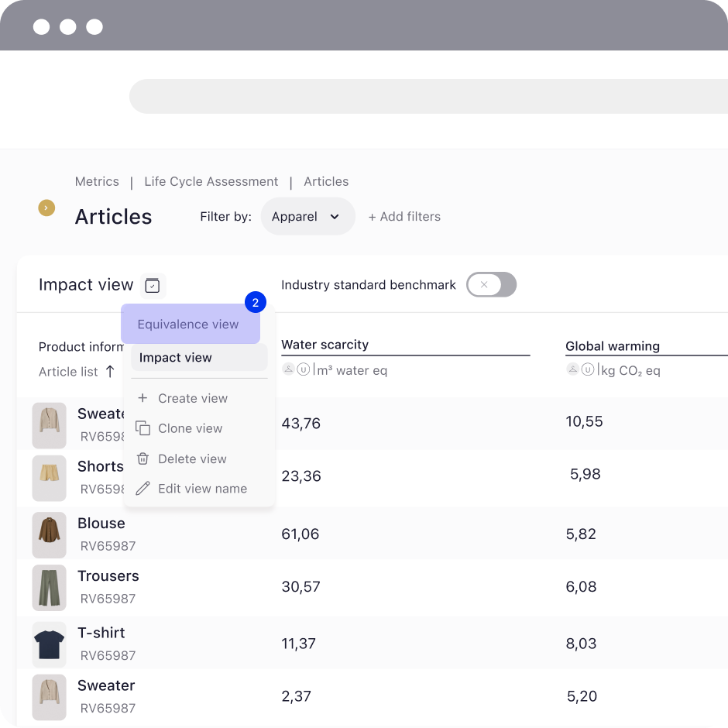
Task: Toggle the Industry standard benchmark switch
Action: pos(491,284)
